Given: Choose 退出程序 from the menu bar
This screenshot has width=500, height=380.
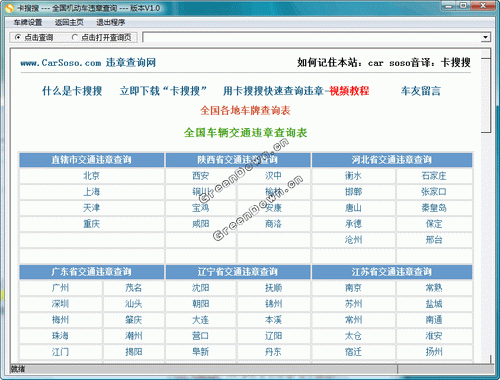Looking at the screenshot, I should [111, 23].
